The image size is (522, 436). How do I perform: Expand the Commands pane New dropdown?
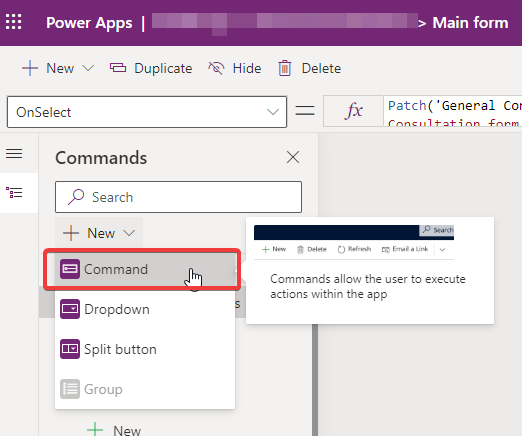(x=99, y=233)
